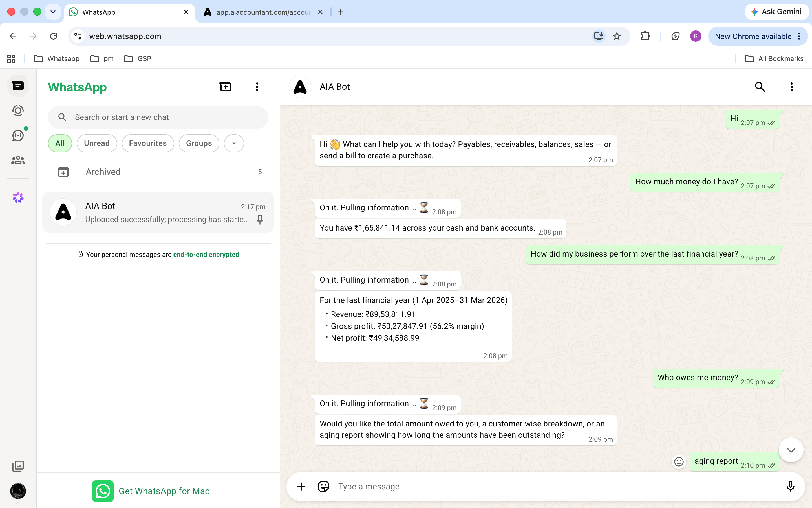
Task: Click the How much money do I have? message
Action: click(705, 182)
